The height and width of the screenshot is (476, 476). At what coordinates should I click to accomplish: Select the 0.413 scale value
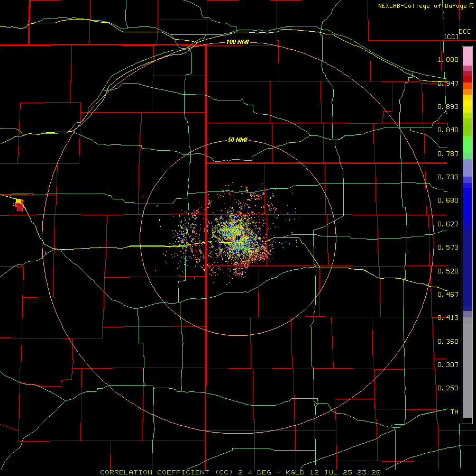coord(448,318)
